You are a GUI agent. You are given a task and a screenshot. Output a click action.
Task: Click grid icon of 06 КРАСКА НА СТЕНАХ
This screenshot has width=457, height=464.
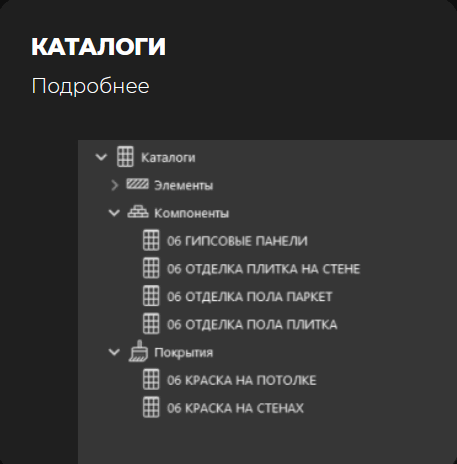tap(151, 407)
